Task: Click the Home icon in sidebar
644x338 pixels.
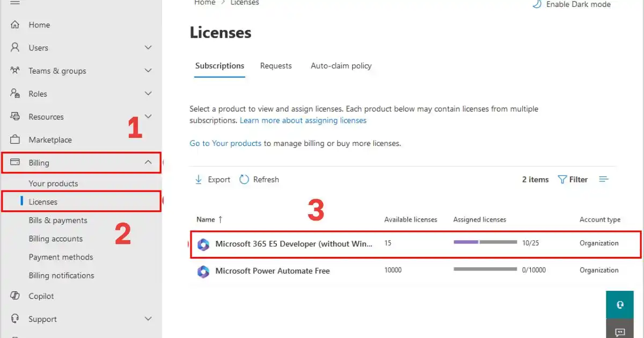Action: point(15,25)
